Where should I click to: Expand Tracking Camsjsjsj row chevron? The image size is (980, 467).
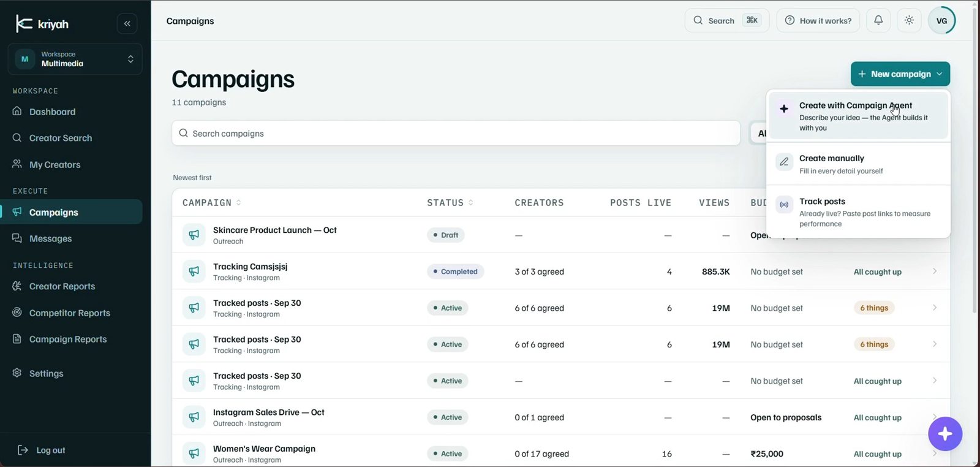click(935, 271)
